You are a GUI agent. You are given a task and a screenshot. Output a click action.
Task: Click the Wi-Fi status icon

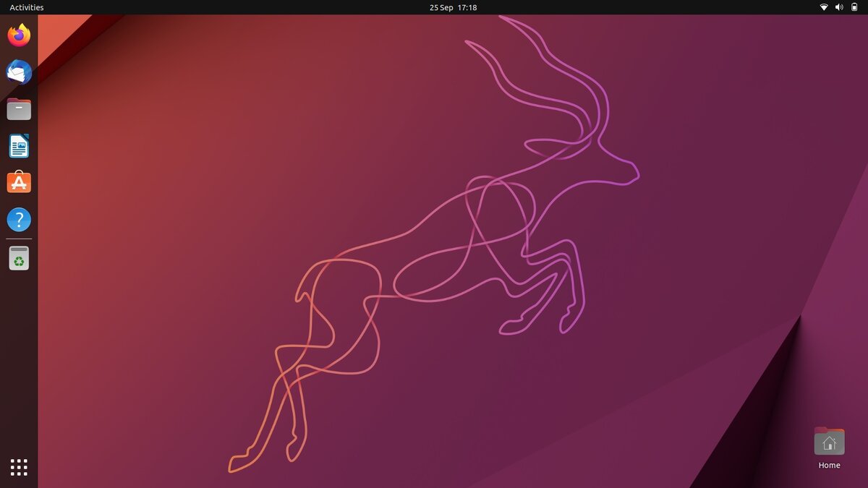(x=823, y=7)
